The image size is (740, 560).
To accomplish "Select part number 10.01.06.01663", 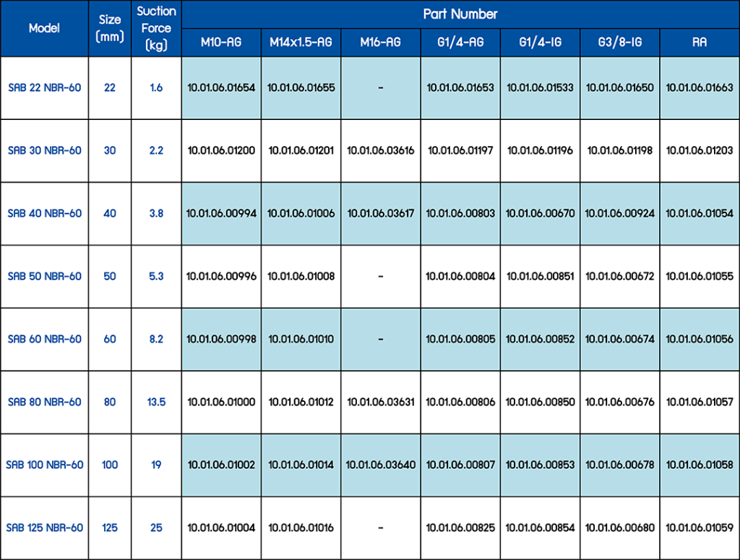I will (x=700, y=87).
